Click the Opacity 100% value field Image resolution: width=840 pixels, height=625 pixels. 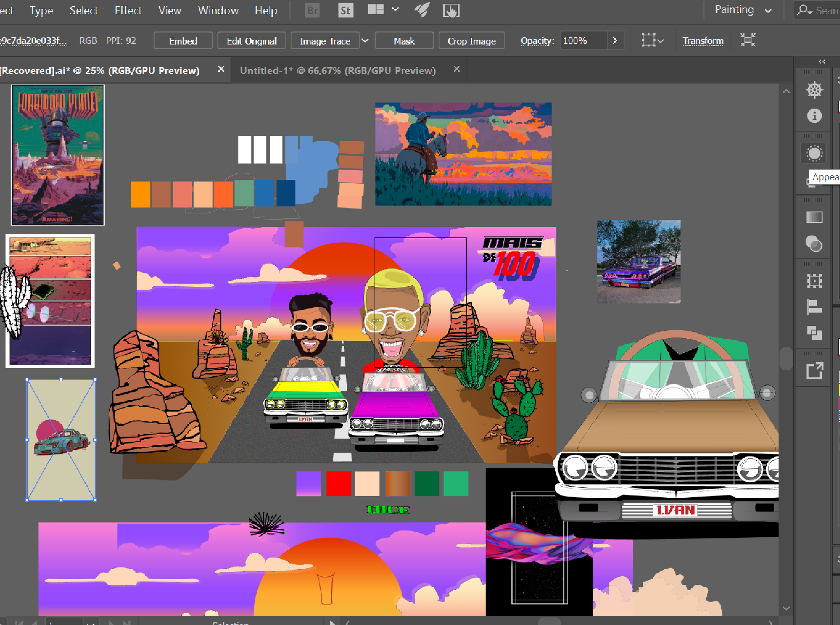(x=583, y=40)
